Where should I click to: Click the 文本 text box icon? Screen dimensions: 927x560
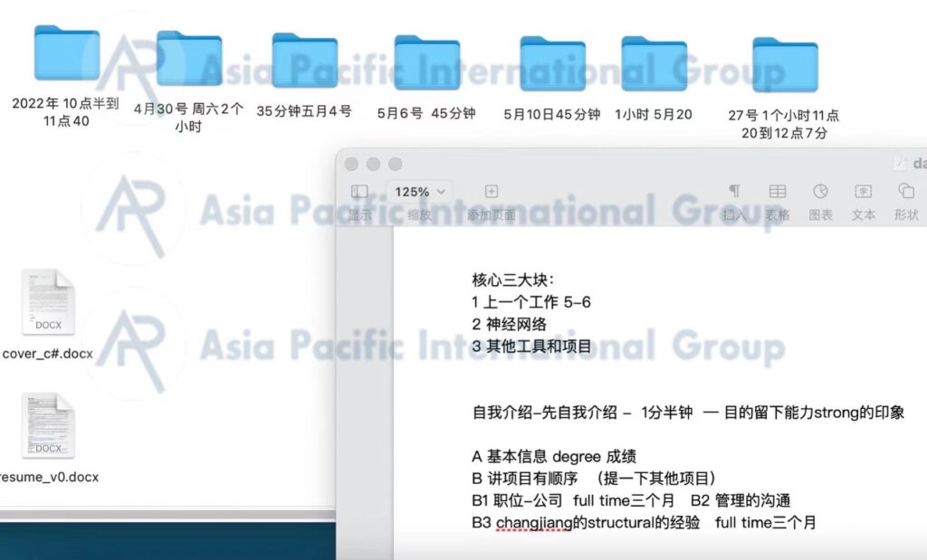pyautogui.click(x=863, y=191)
